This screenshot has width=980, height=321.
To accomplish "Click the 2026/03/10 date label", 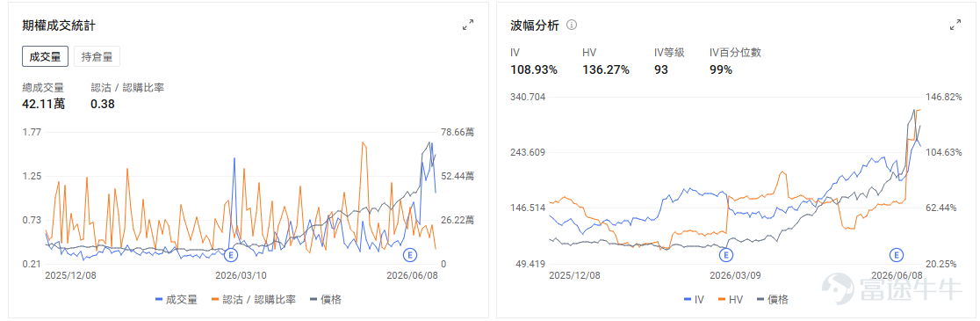I will point(241,274).
